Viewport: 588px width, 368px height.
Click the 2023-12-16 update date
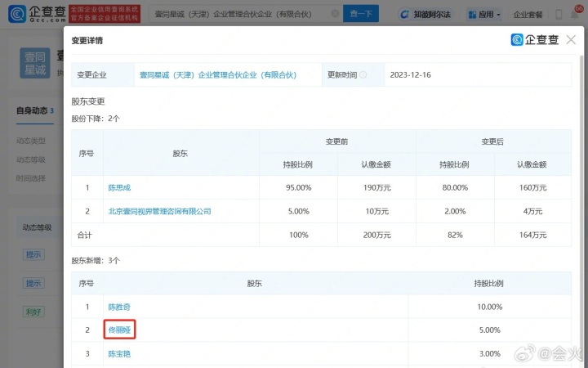coord(410,74)
